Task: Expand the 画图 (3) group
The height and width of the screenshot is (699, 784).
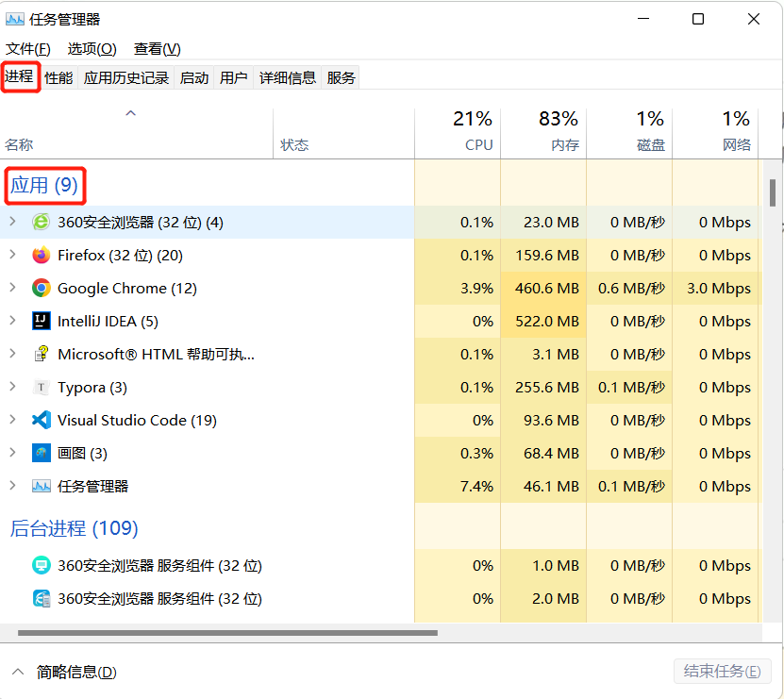Action: [x=12, y=453]
